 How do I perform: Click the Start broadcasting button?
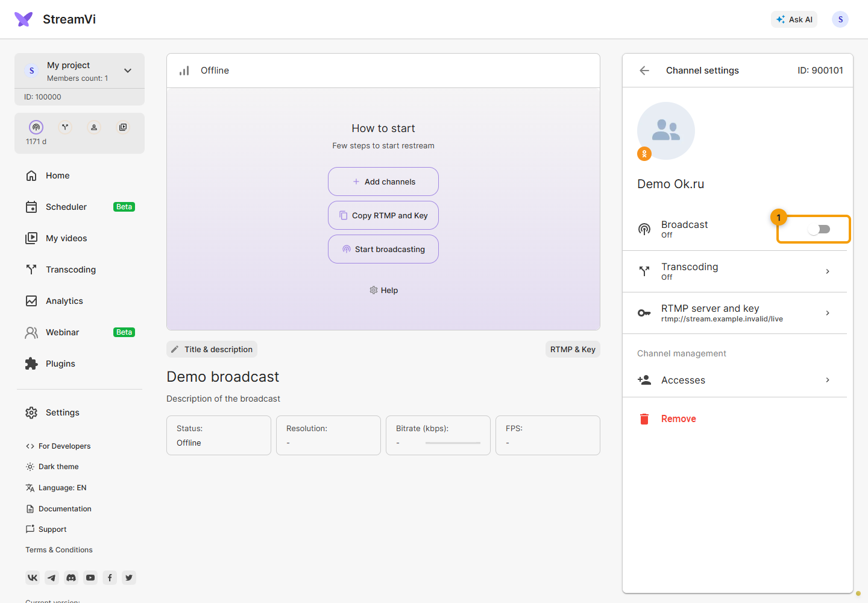point(383,249)
